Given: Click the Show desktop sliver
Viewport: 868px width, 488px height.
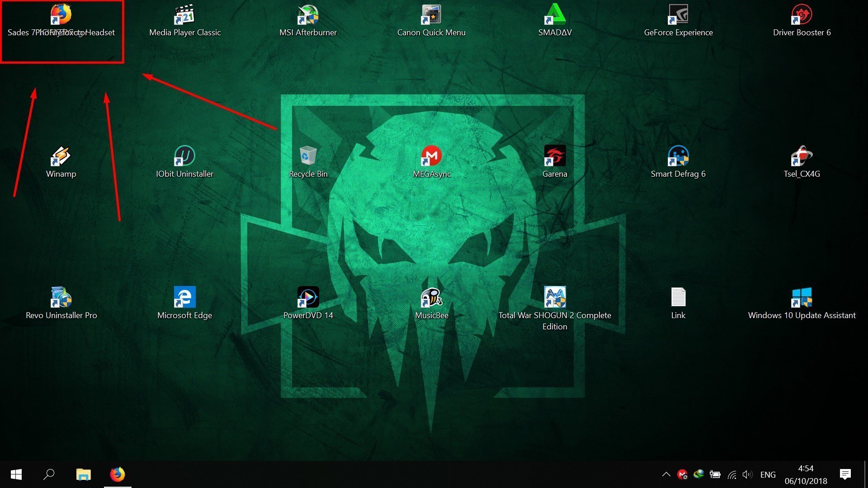Looking at the screenshot, I should coord(866,474).
